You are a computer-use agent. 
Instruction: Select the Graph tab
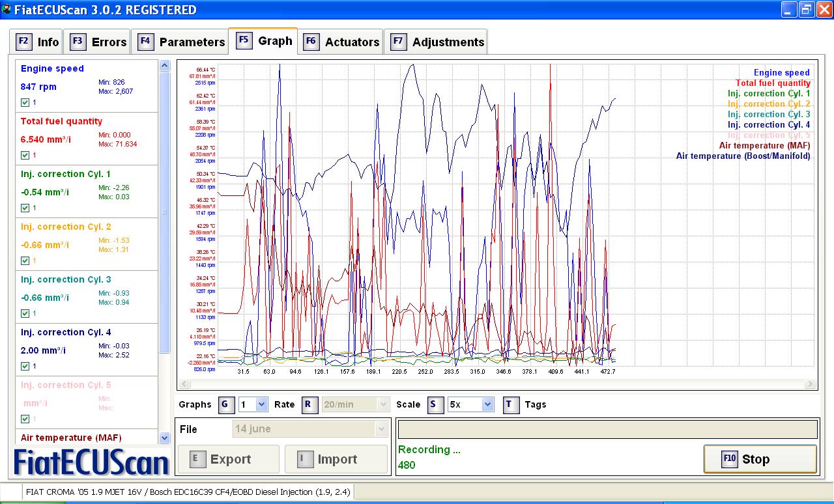coord(263,40)
